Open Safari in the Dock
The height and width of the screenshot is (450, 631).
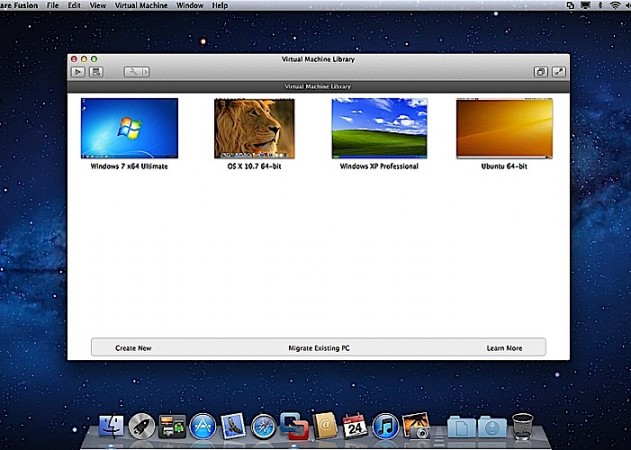(264, 427)
